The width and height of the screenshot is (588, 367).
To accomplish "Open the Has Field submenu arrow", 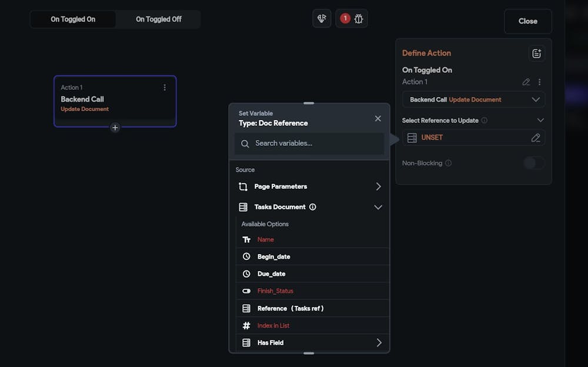I will click(379, 343).
